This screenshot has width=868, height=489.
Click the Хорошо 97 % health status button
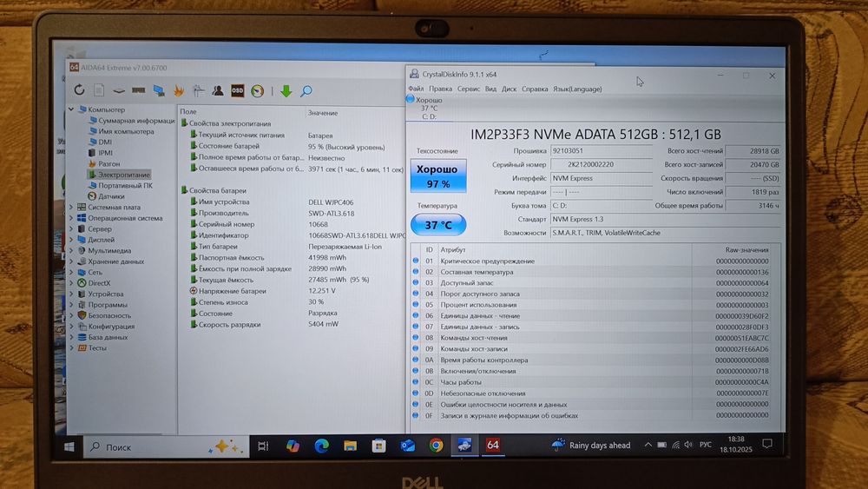coord(437,175)
